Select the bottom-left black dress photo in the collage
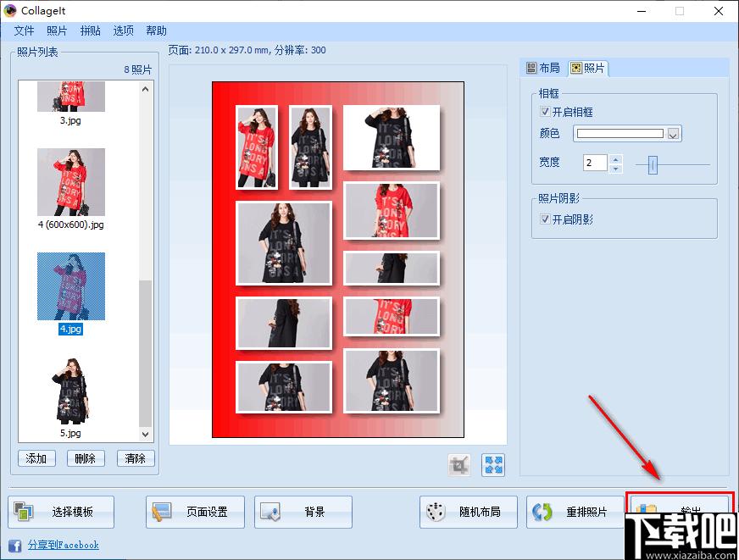The height and width of the screenshot is (560, 739). click(283, 386)
